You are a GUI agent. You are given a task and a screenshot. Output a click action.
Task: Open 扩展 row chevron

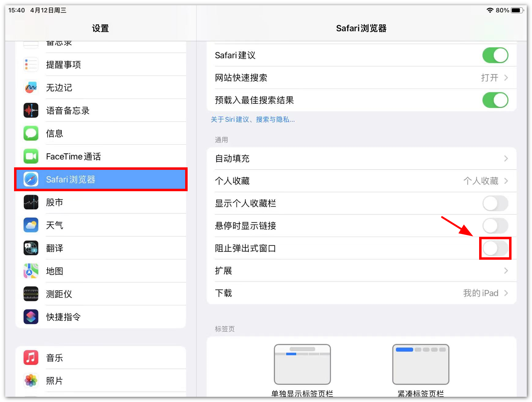(506, 271)
